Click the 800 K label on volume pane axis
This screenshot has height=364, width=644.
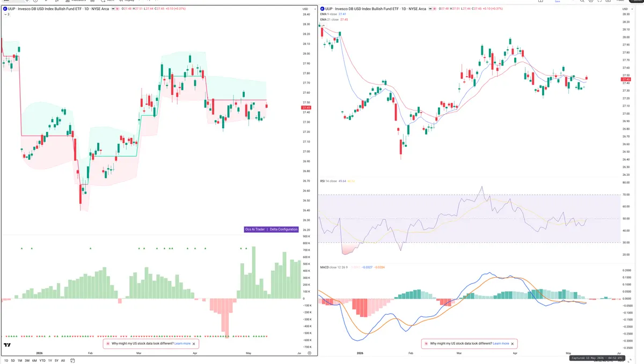(x=306, y=243)
